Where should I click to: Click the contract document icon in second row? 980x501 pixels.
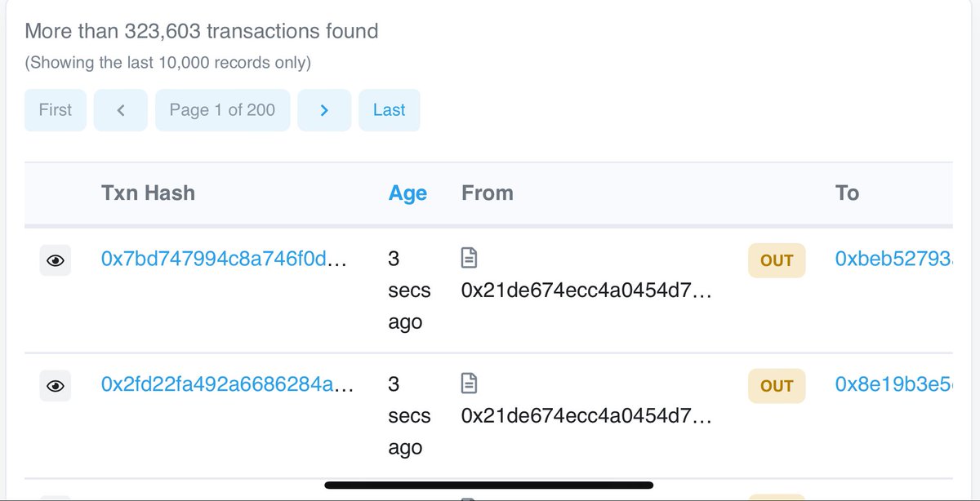470,384
